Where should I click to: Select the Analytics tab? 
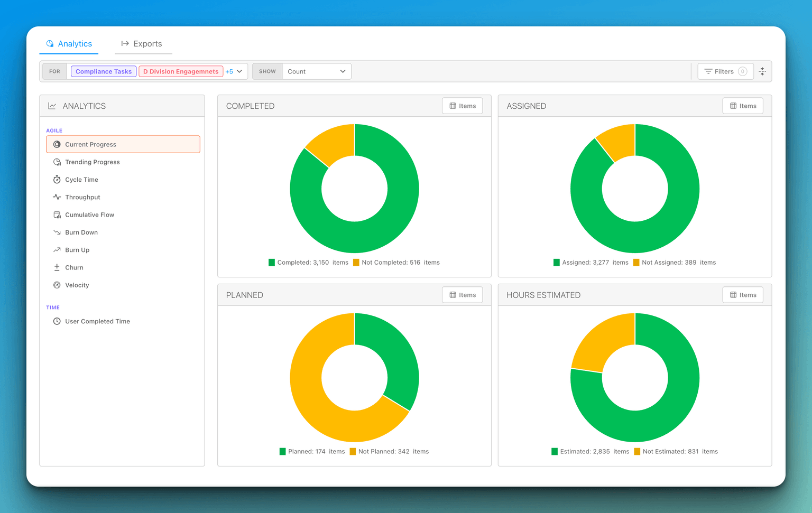tap(69, 44)
